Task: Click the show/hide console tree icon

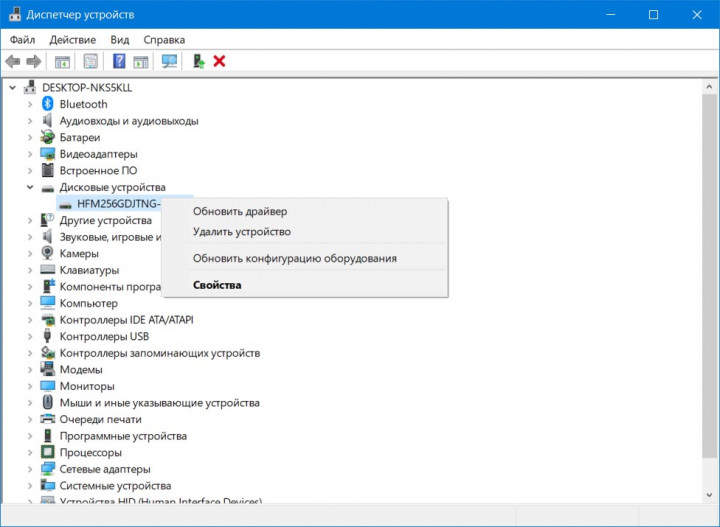Action: click(62, 61)
